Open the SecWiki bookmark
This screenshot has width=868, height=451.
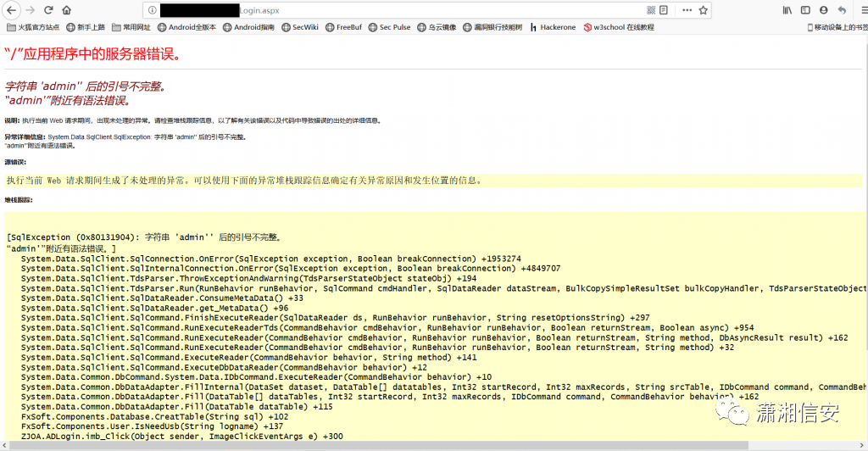tap(300, 27)
